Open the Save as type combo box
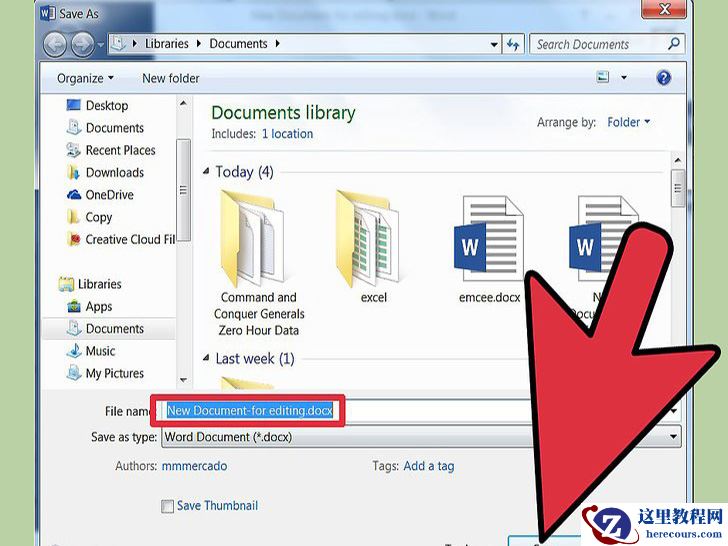728x546 pixels. (421, 437)
